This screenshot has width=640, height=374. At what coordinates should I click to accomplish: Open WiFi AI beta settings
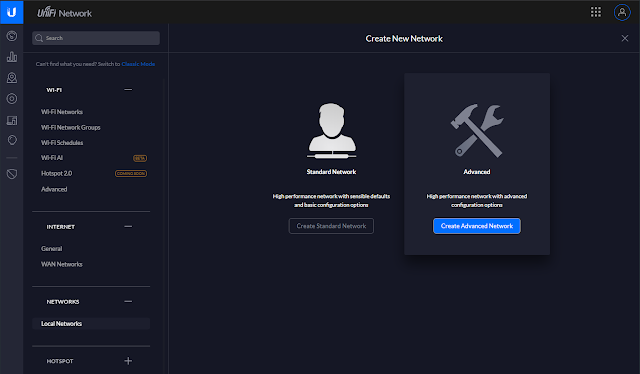(52, 158)
